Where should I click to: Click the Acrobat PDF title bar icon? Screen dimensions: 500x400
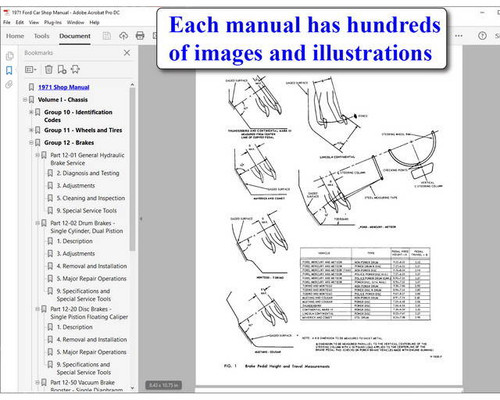click(6, 12)
